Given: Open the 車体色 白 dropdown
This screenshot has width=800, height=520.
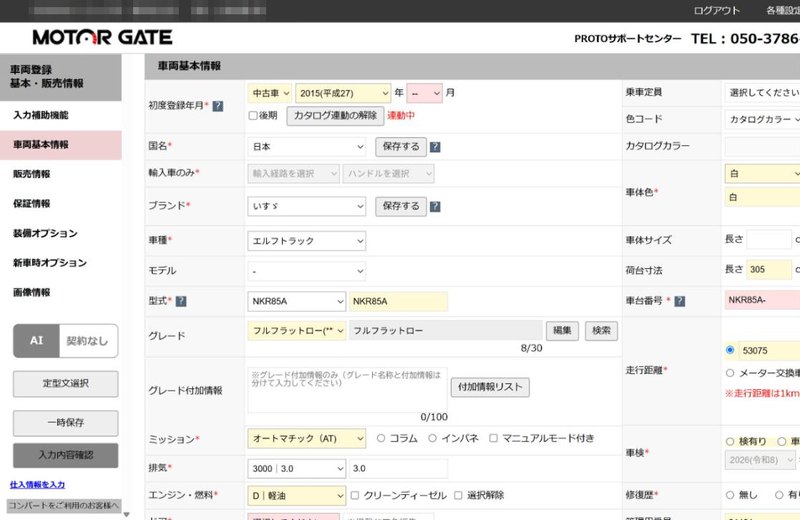Looking at the screenshot, I should coord(762,174).
